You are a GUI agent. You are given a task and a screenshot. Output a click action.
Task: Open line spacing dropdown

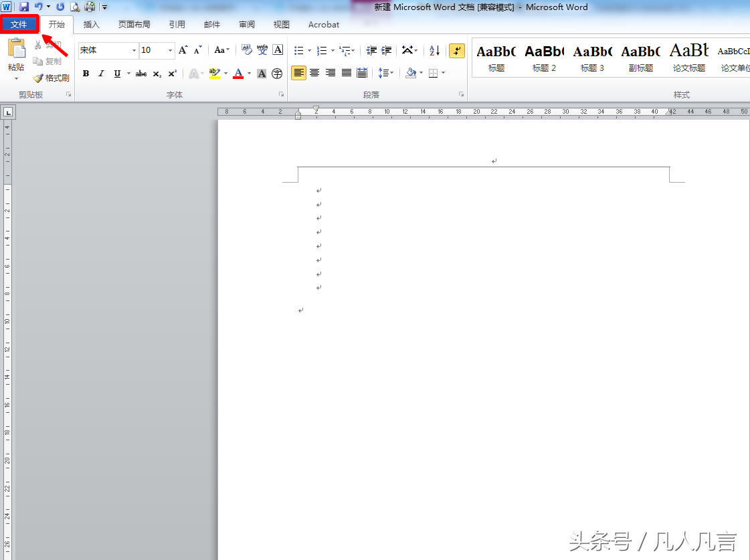coord(385,73)
